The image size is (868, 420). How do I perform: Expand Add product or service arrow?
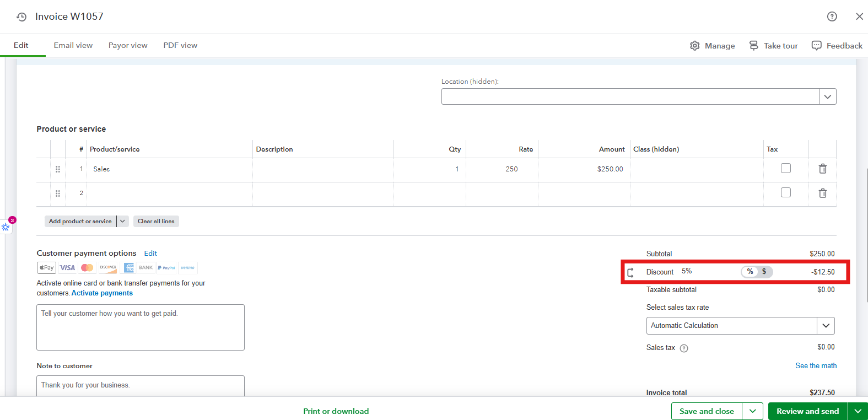(x=122, y=221)
